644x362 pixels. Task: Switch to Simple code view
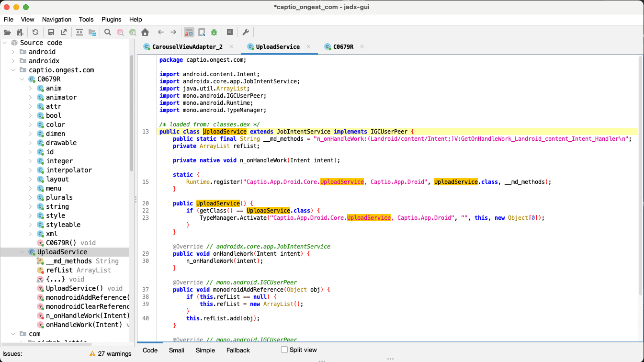click(205, 350)
